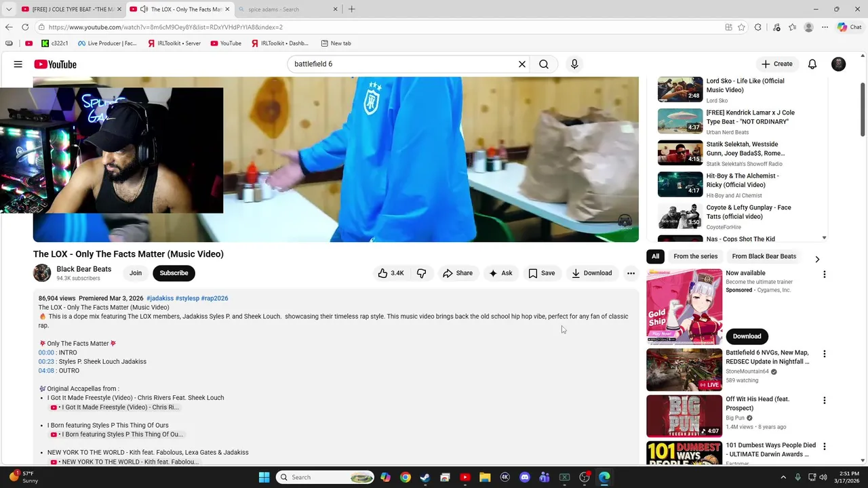Screen dimensions: 868x488
Task: Download the video below the player
Action: click(x=591, y=273)
